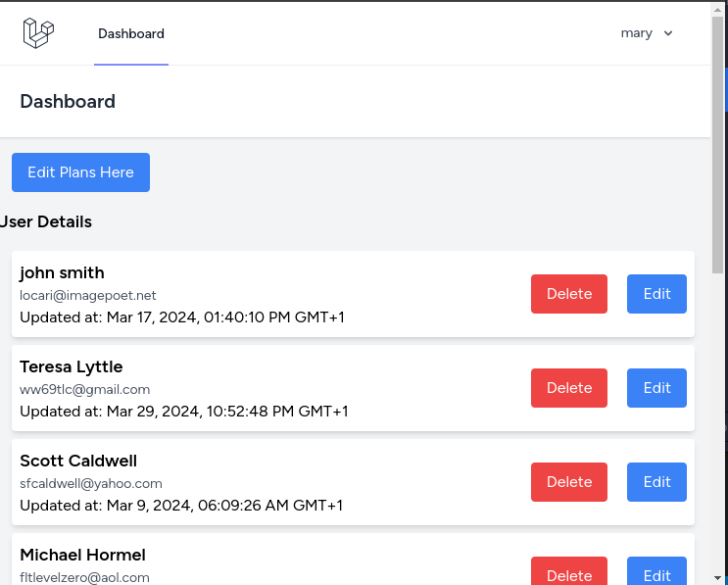Click the Dashboard page heading
Image resolution: width=728 pixels, height=585 pixels.
coord(68,102)
